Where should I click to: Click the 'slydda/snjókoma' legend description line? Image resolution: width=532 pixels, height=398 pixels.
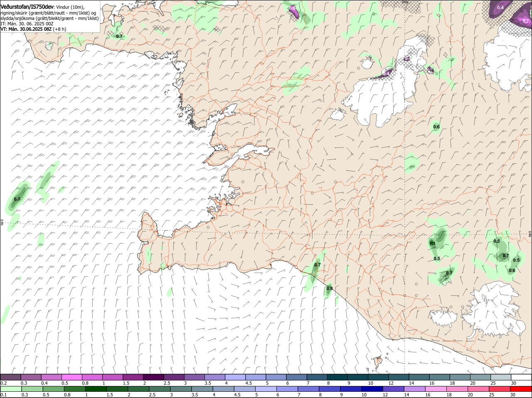(x=49, y=18)
